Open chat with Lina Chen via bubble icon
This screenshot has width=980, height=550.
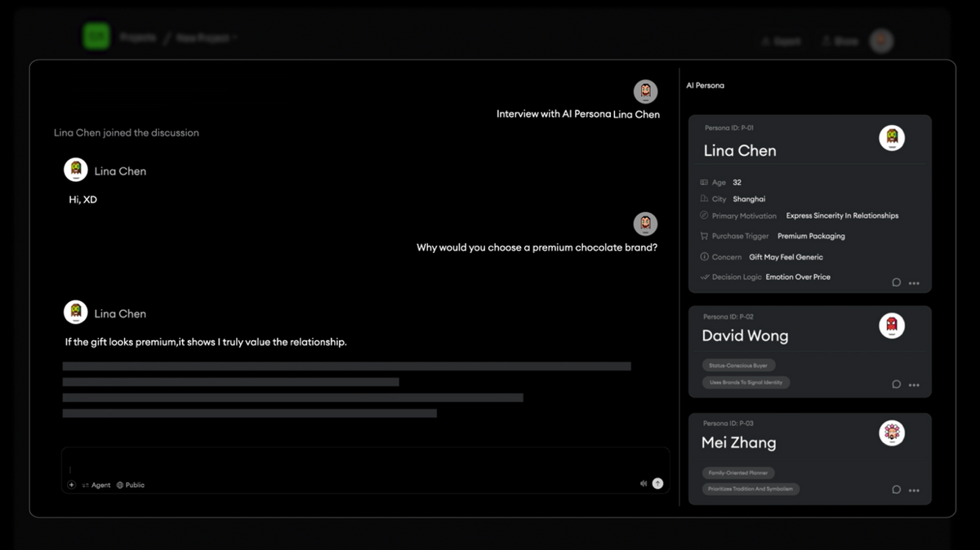(x=896, y=282)
